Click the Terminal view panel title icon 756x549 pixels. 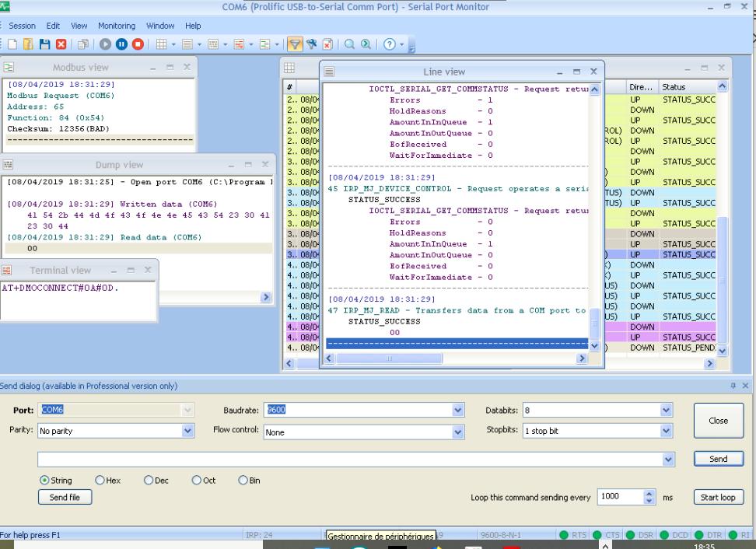pyautogui.click(x=7, y=271)
